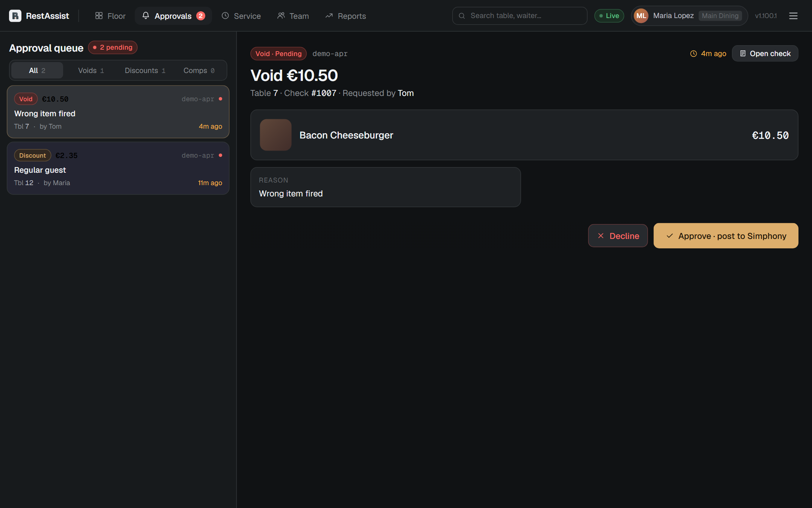
Task: Decline the void request
Action: [x=618, y=236]
